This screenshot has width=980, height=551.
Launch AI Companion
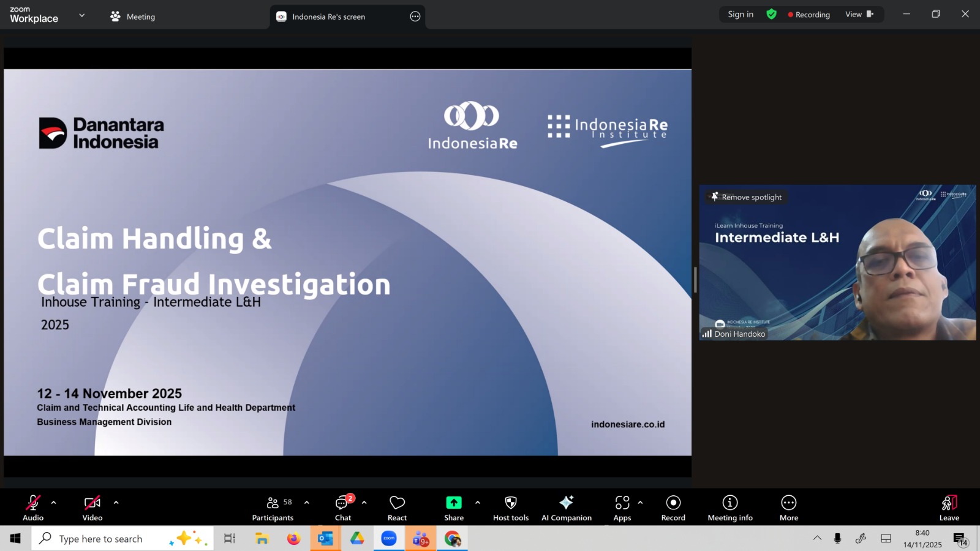coord(566,508)
